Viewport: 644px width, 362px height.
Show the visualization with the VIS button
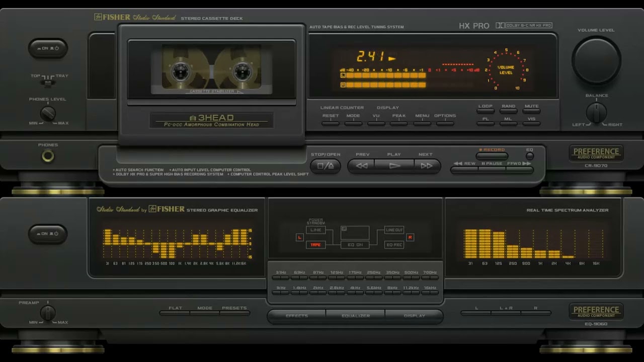click(x=532, y=124)
